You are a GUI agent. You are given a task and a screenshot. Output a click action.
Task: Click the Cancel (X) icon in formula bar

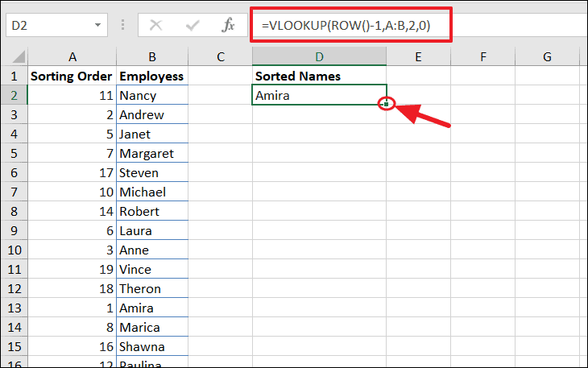(x=155, y=26)
